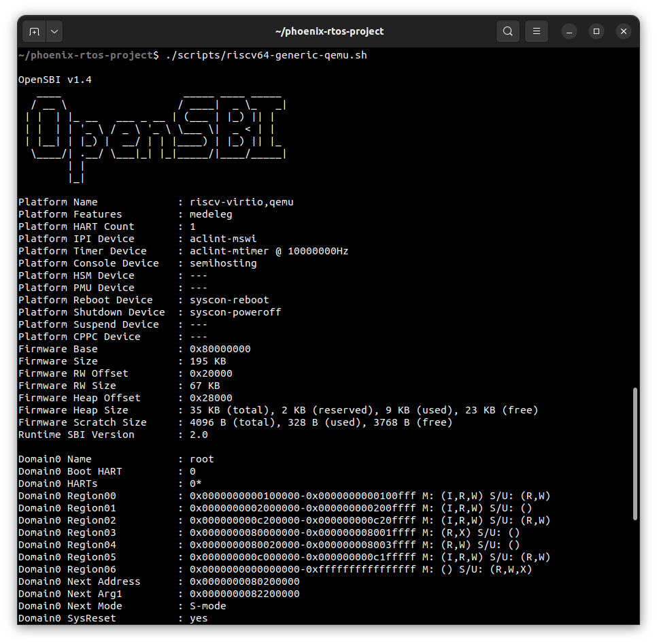The height and width of the screenshot is (644, 657).
Task: Click the Firmware Size value 195 KB
Action: point(208,361)
